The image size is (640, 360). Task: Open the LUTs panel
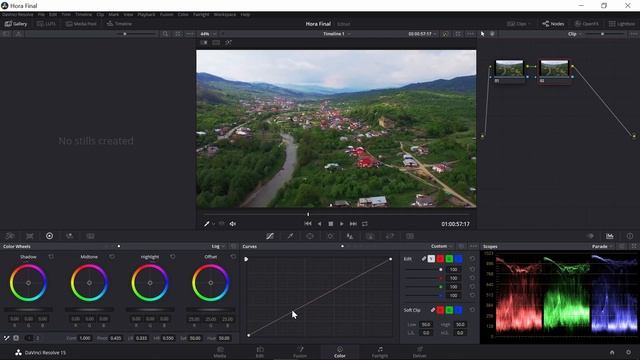coord(46,24)
